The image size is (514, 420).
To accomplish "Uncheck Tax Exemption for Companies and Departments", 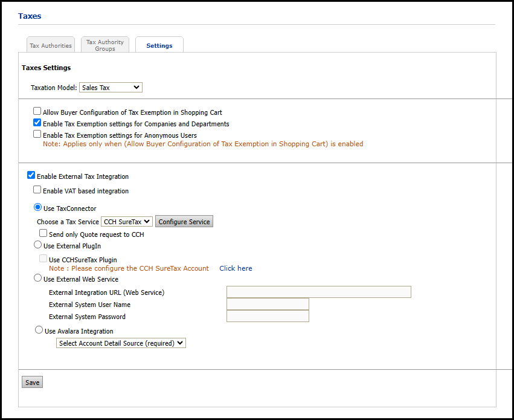I will pyautogui.click(x=37, y=123).
